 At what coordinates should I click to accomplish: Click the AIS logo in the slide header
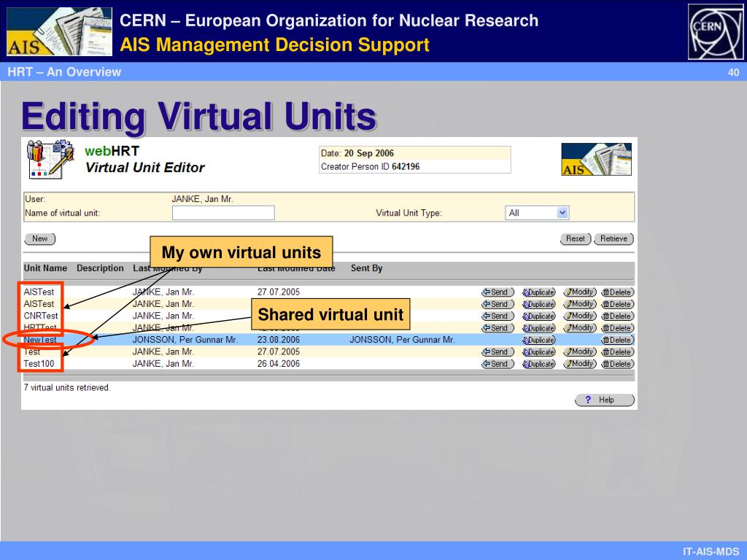(60, 31)
